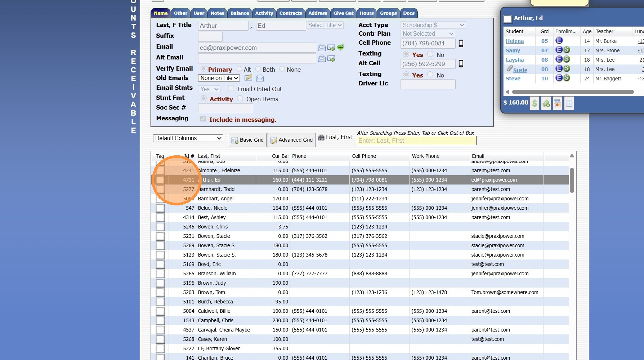644x360 pixels.
Task: Tick the Email Opted Out checkbox
Action: point(231,88)
